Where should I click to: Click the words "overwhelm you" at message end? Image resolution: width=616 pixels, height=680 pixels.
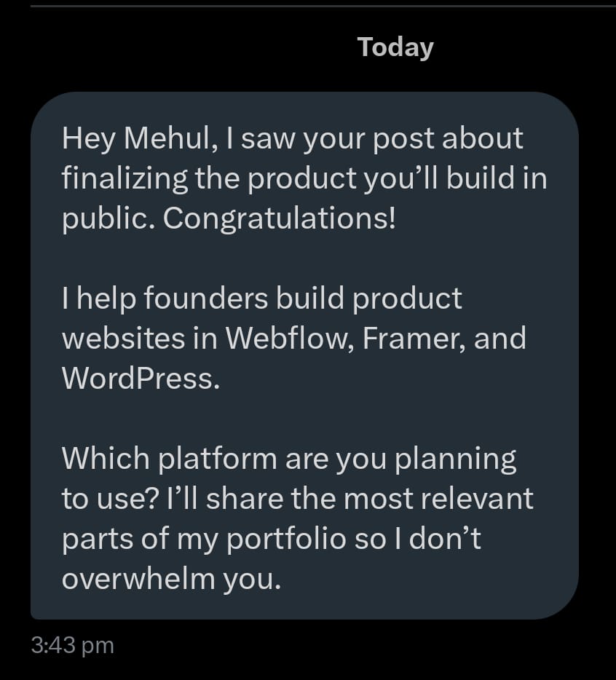pos(170,579)
